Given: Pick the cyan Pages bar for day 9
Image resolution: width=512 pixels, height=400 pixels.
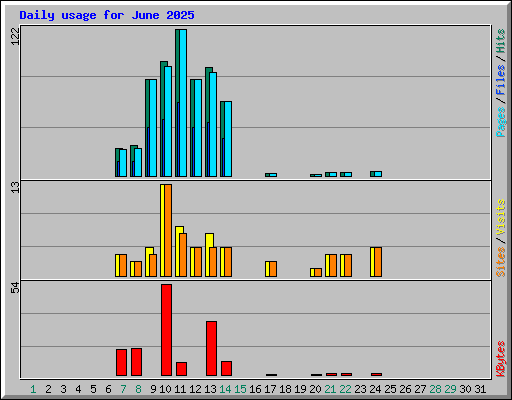Looking at the screenshot, I should [153, 128].
